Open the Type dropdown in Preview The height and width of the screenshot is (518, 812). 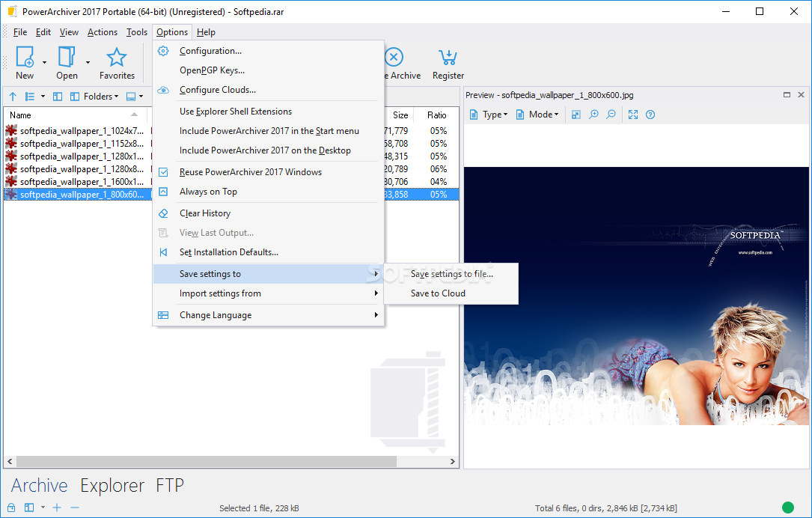point(489,115)
